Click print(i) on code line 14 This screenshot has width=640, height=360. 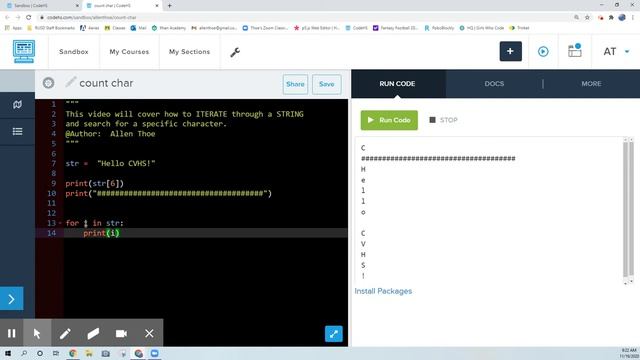[101, 233]
